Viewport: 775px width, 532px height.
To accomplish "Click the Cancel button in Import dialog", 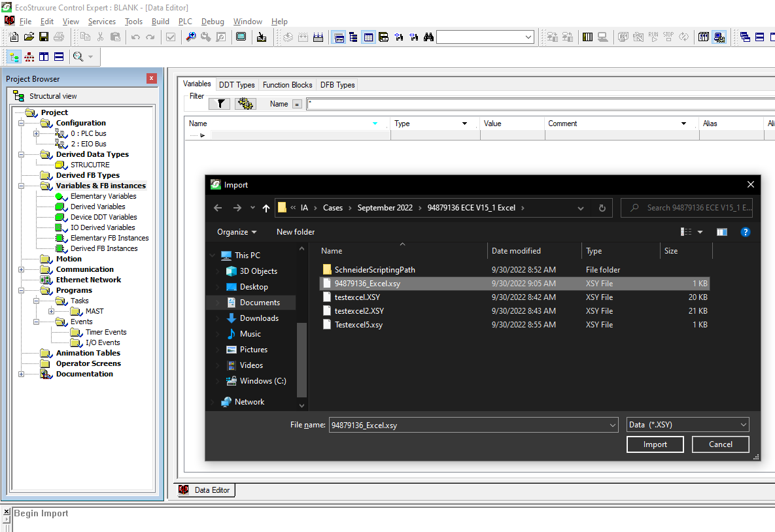I will 721,444.
